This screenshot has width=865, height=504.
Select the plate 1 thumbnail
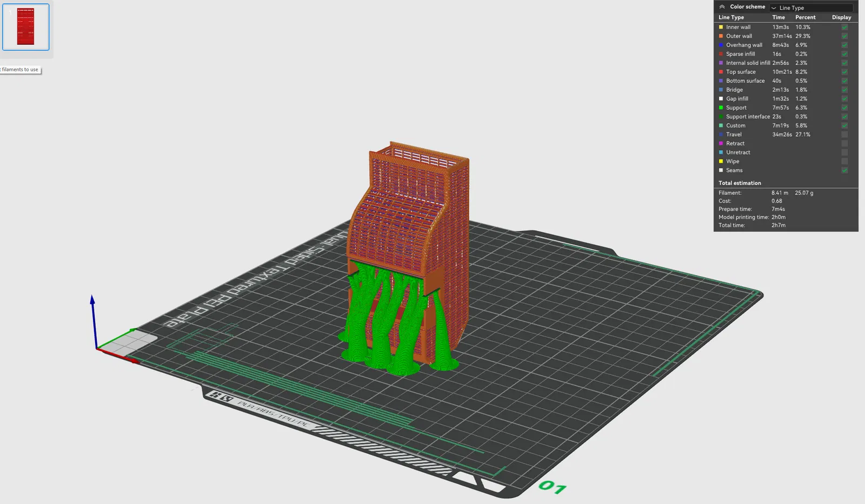pyautogui.click(x=26, y=27)
